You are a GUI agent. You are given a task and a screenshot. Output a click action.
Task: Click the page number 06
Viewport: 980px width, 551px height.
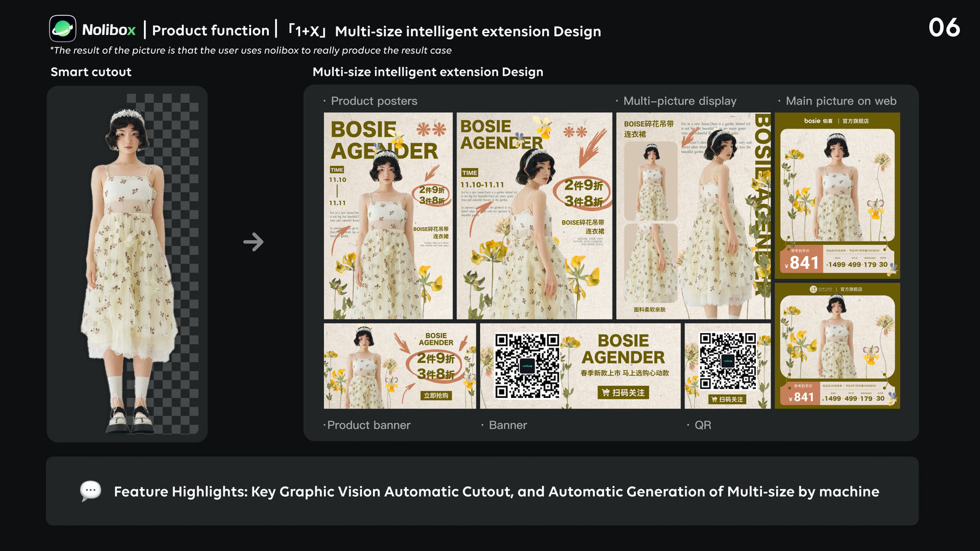(x=945, y=28)
